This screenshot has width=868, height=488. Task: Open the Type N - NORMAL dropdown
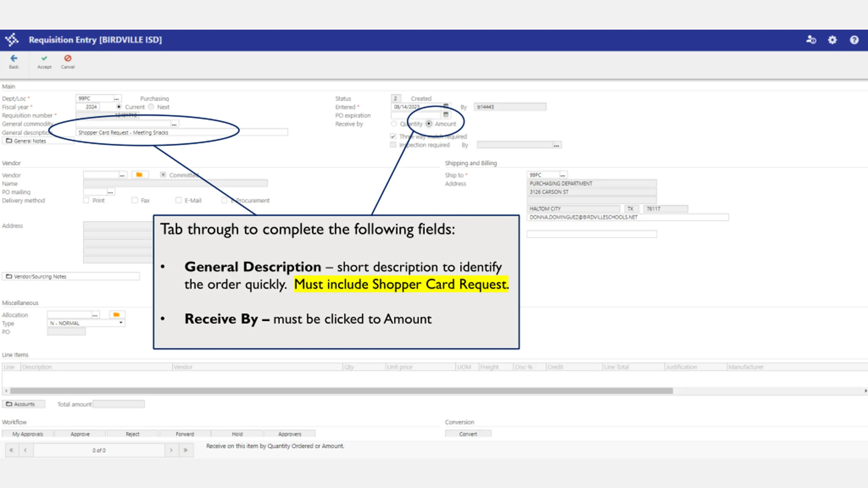pyautogui.click(x=86, y=323)
